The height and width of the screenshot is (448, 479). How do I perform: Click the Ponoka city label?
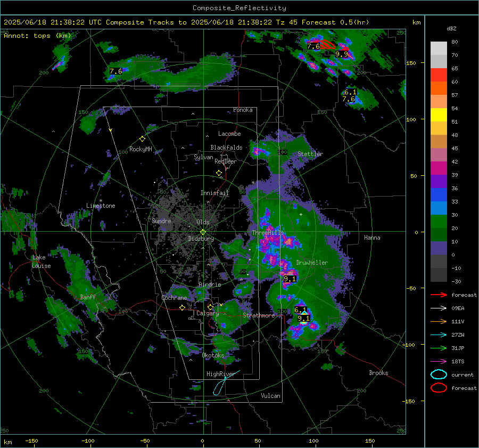coord(243,110)
